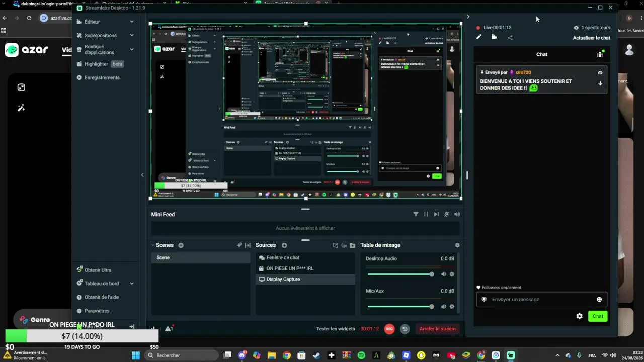The image size is (644, 362).
Task: Collapse the left sidebar arrow near studio
Action: (142, 175)
